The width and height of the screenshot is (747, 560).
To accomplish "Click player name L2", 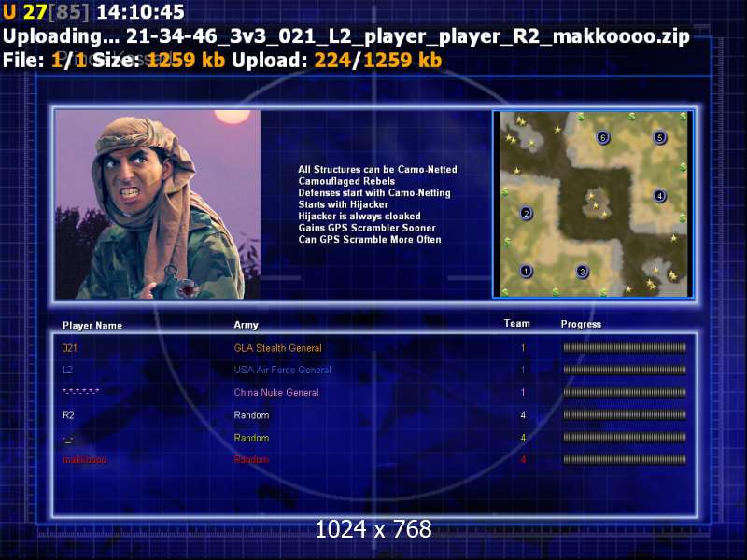I will click(67, 370).
